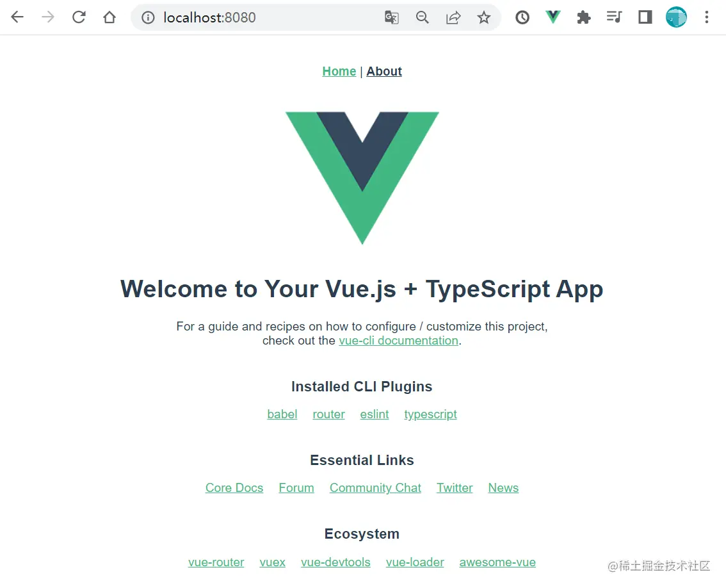Click the Ecosystem heading
The width and height of the screenshot is (726, 588).
click(x=362, y=534)
